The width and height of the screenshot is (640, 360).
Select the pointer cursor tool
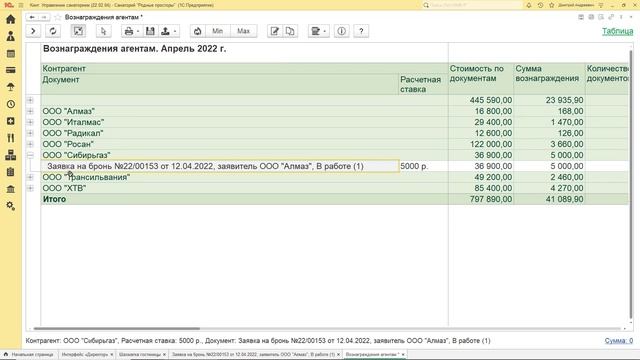[x=103, y=31]
